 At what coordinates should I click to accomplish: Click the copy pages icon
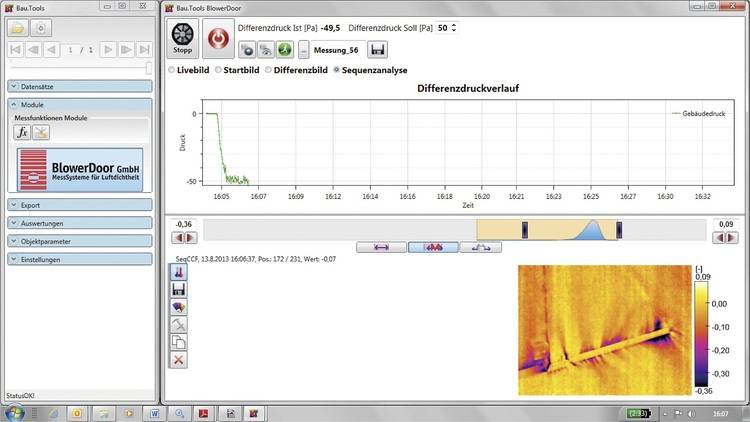coord(179,341)
